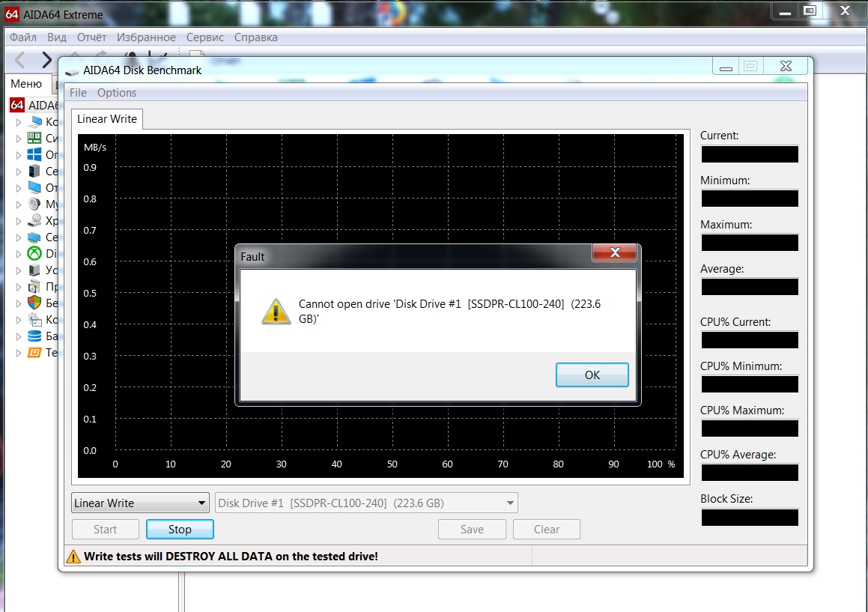Click the Minimum speed value box

(x=750, y=199)
